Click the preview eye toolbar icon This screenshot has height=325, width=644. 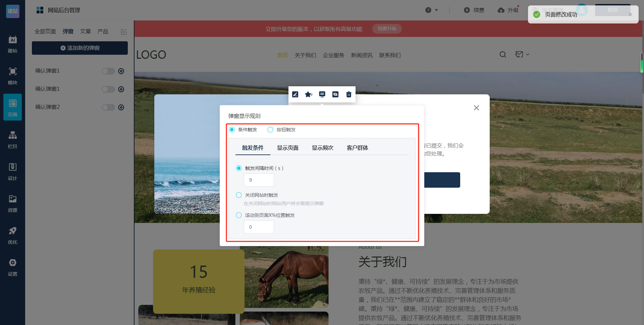click(x=335, y=94)
